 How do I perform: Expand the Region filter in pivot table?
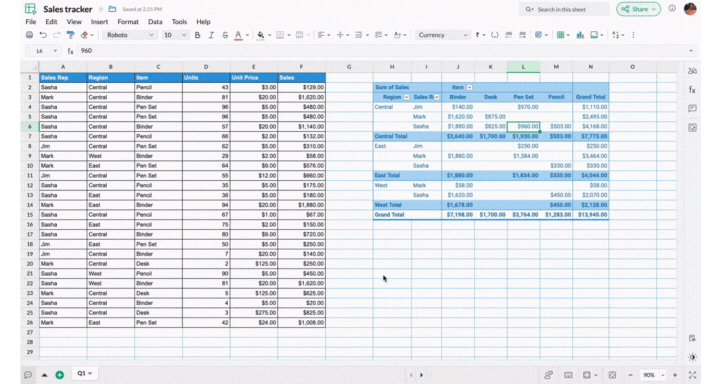point(406,97)
